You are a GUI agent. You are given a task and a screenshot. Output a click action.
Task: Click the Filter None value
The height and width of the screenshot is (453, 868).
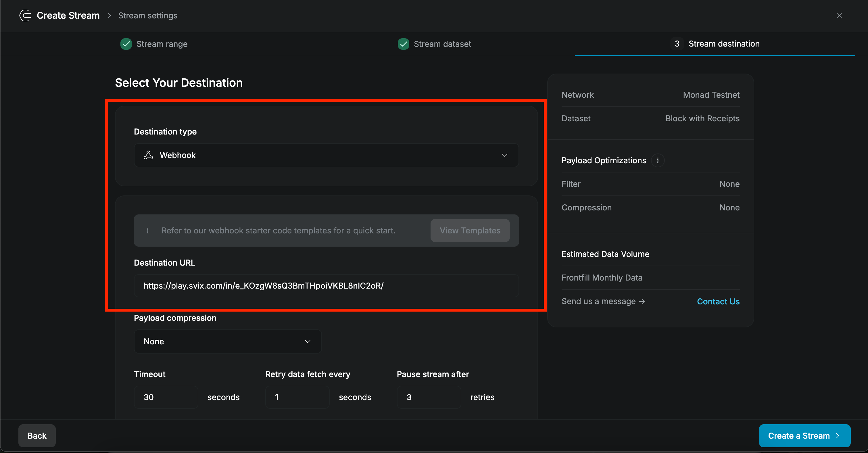click(x=729, y=184)
